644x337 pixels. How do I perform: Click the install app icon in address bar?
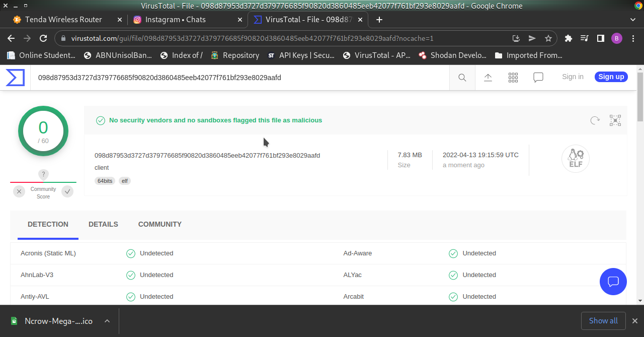516,38
